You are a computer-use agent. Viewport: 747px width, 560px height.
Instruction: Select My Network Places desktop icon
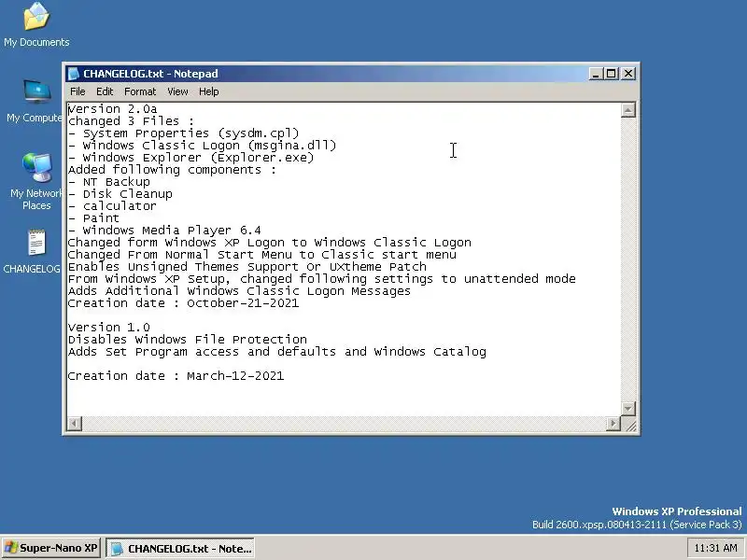pos(35,181)
